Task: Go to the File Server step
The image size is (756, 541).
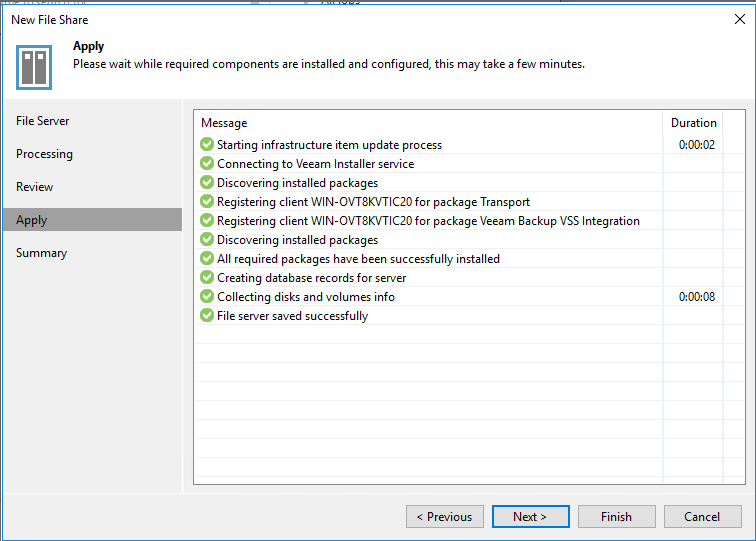Action: tap(43, 121)
